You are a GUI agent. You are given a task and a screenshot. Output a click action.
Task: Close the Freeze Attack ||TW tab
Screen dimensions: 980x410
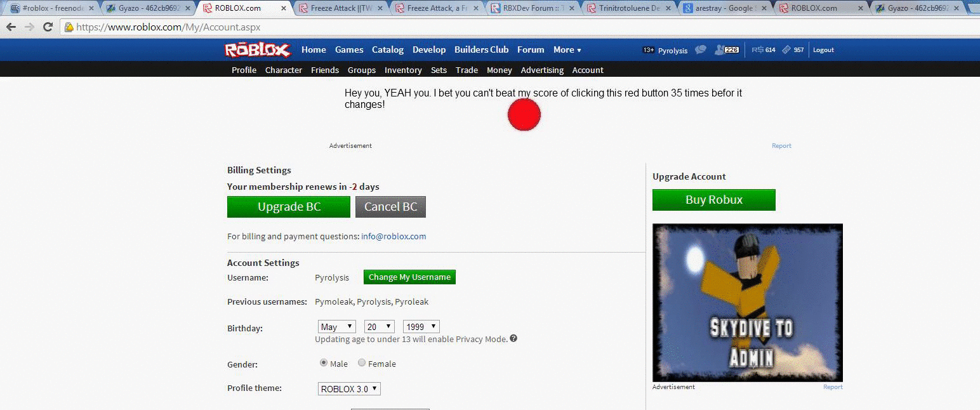pos(380,8)
